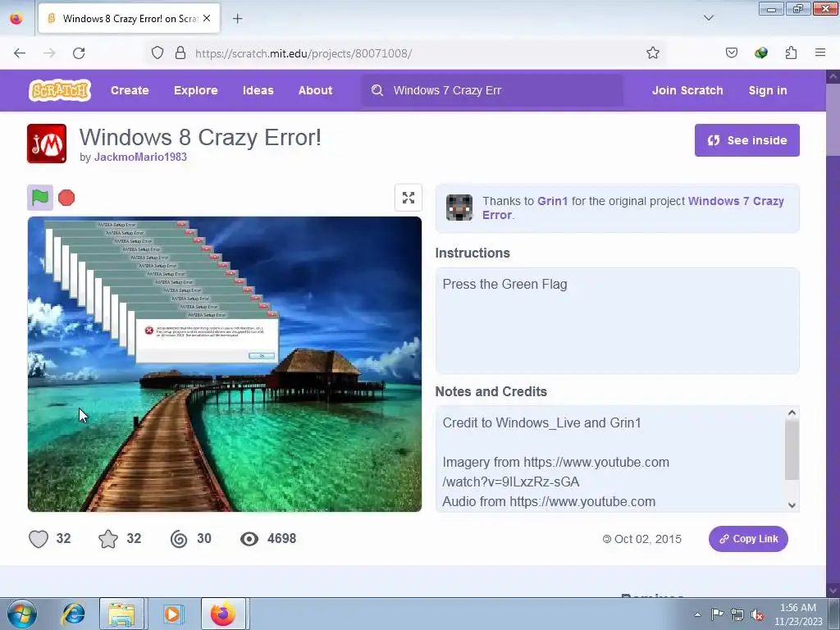The width and height of the screenshot is (840, 630).
Task: Open the tracking protection shield icon
Action: point(157,53)
